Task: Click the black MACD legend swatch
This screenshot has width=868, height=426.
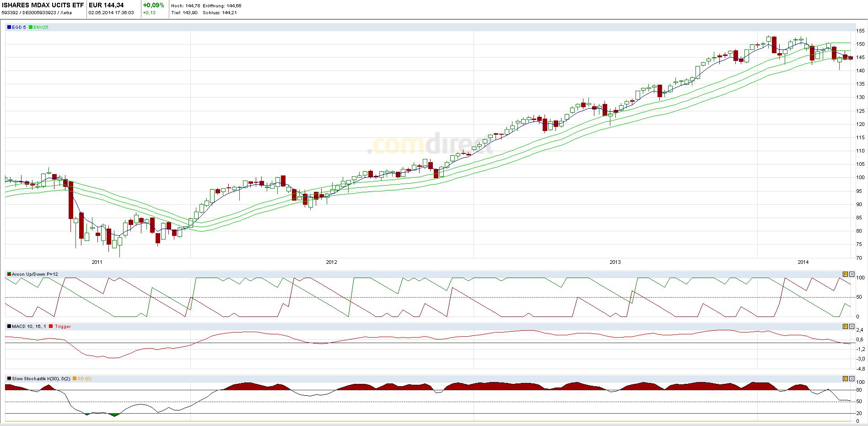Action: point(9,326)
